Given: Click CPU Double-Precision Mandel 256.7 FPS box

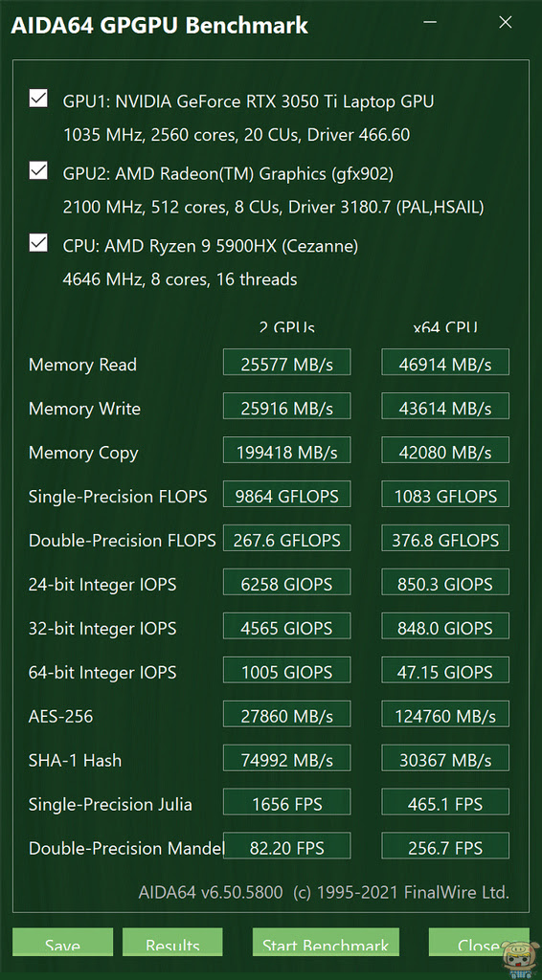Looking at the screenshot, I should (445, 846).
